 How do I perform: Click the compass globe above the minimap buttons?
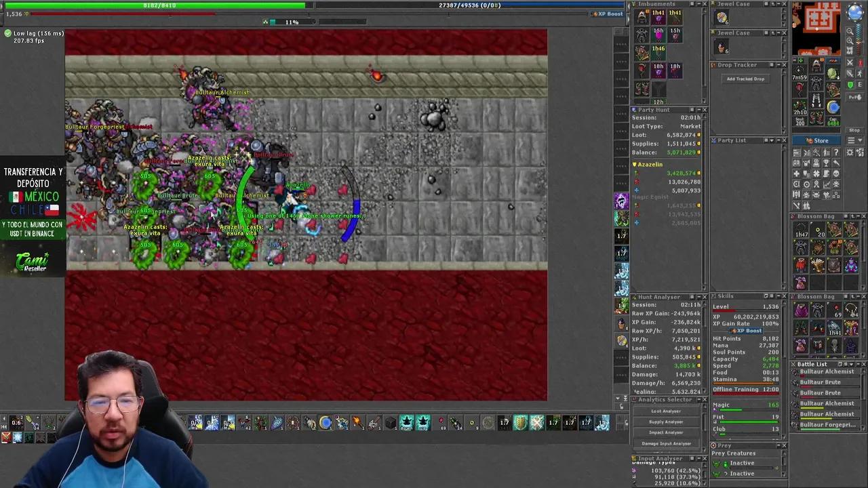[854, 13]
